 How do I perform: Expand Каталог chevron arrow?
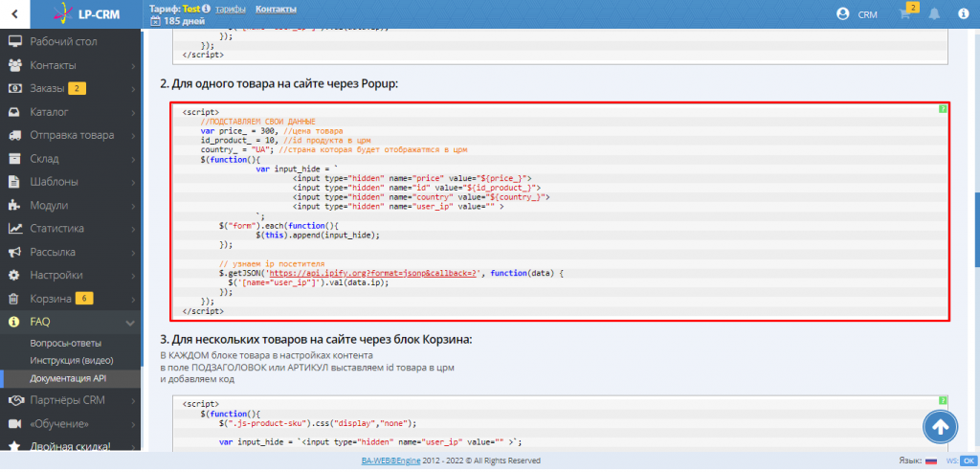click(x=133, y=113)
